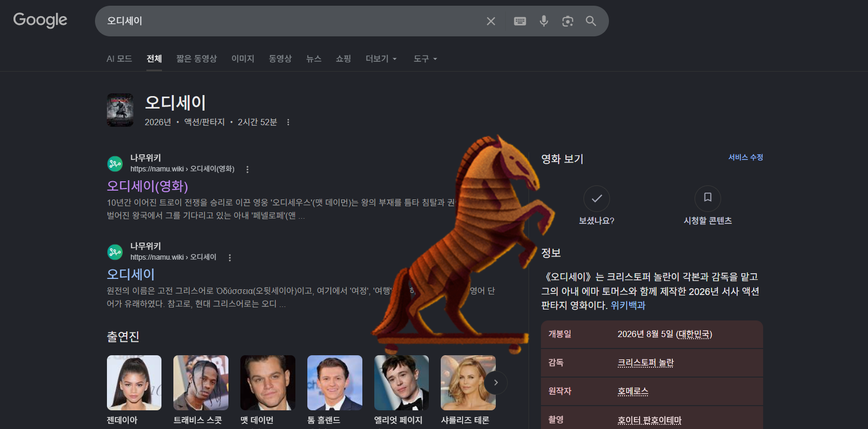Go to the 이미지 tab
Screen dimensions: 868x429
click(243, 59)
